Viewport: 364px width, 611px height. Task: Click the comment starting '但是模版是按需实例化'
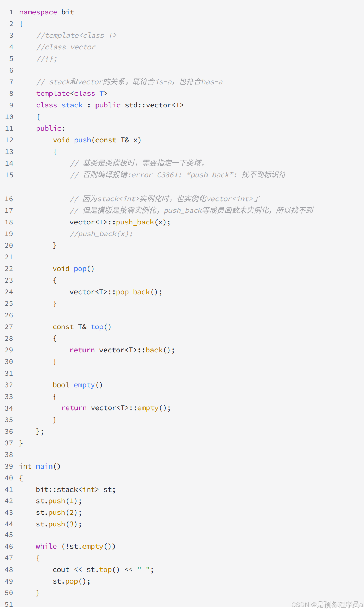click(x=191, y=210)
